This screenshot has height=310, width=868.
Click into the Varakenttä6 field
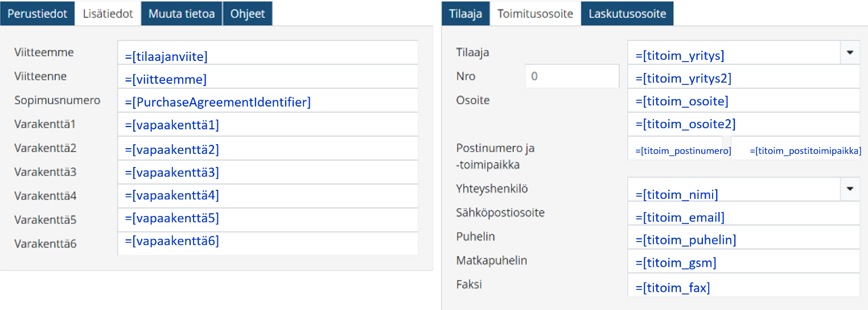point(268,243)
